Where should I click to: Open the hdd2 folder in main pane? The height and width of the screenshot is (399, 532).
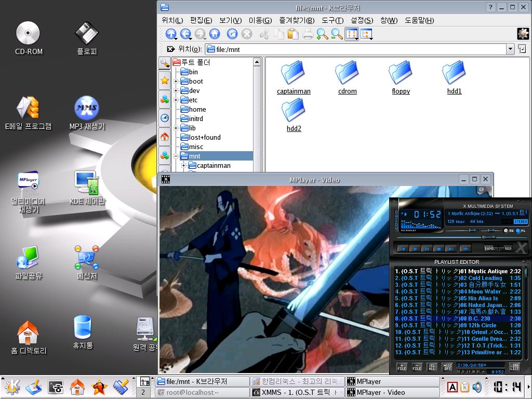(294, 115)
